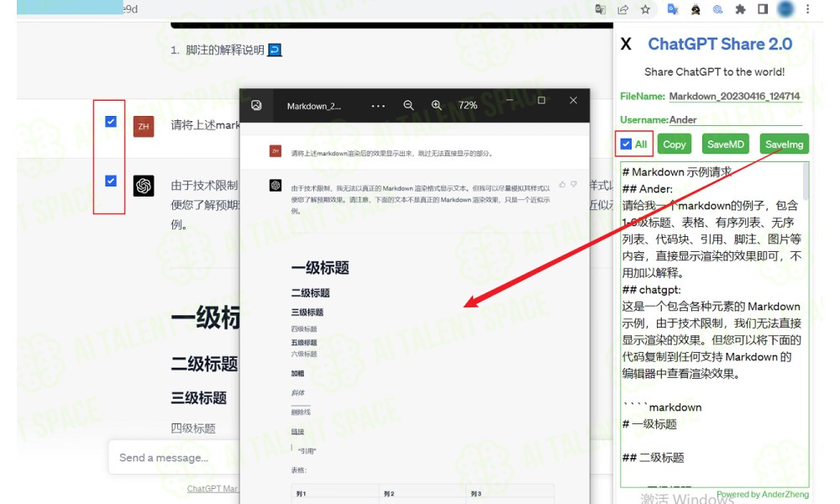This screenshot has height=504, width=840.
Task: Click '# Markdown 示例请求' line in text area
Action: click(677, 172)
